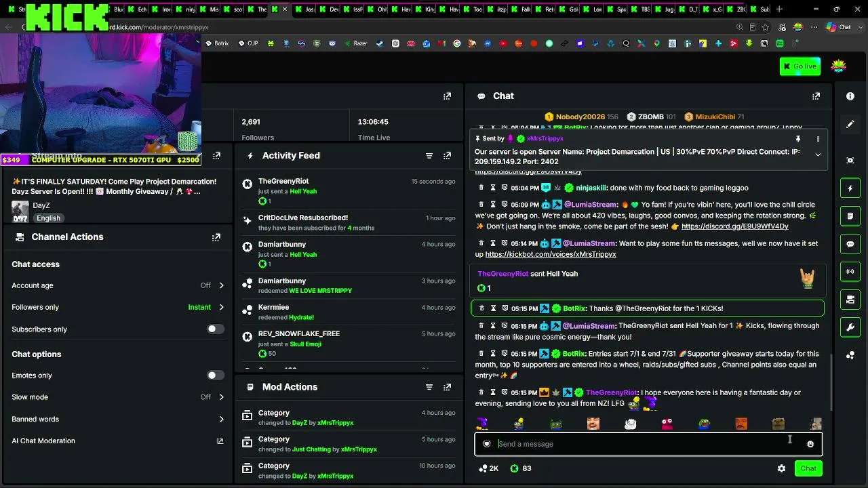Toggle the Mod Actions document sidebar icon
Image resolution: width=868 pixels, height=488 pixels.
(850, 216)
